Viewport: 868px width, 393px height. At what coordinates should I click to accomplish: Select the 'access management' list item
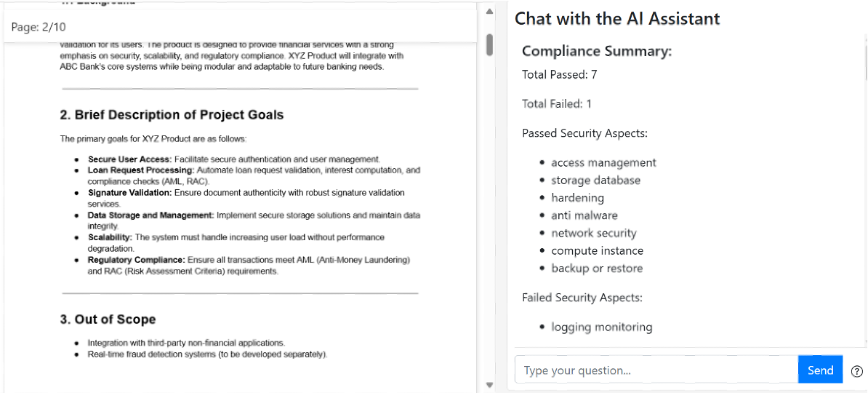point(603,163)
